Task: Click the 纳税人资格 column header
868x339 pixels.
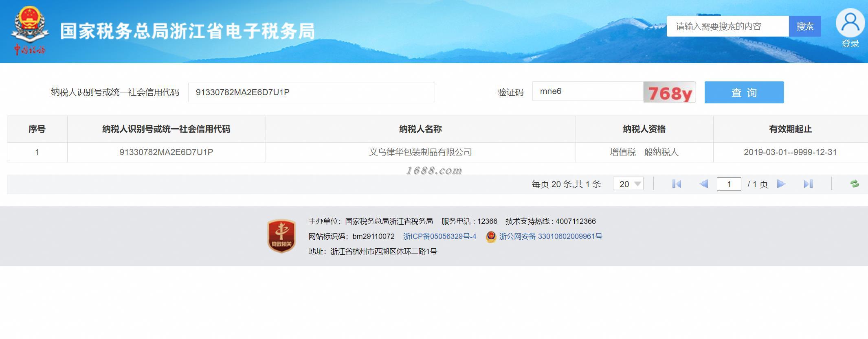Action: [644, 129]
